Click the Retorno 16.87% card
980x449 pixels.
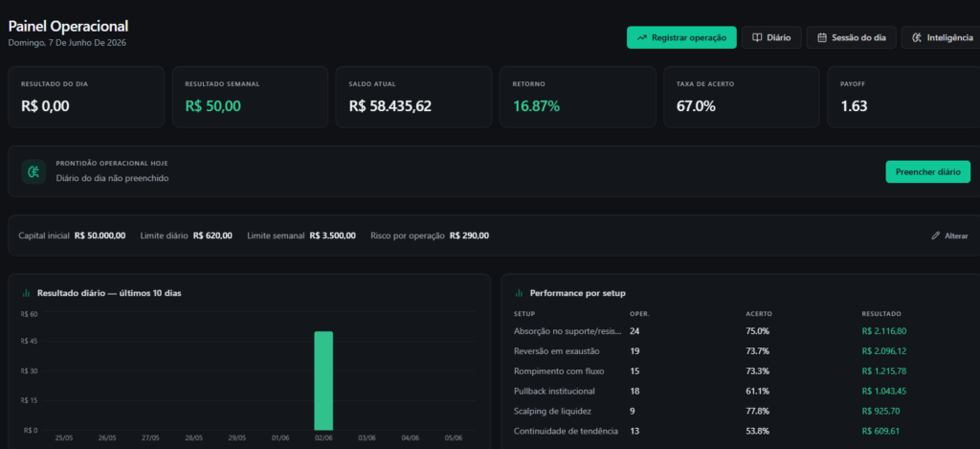577,97
